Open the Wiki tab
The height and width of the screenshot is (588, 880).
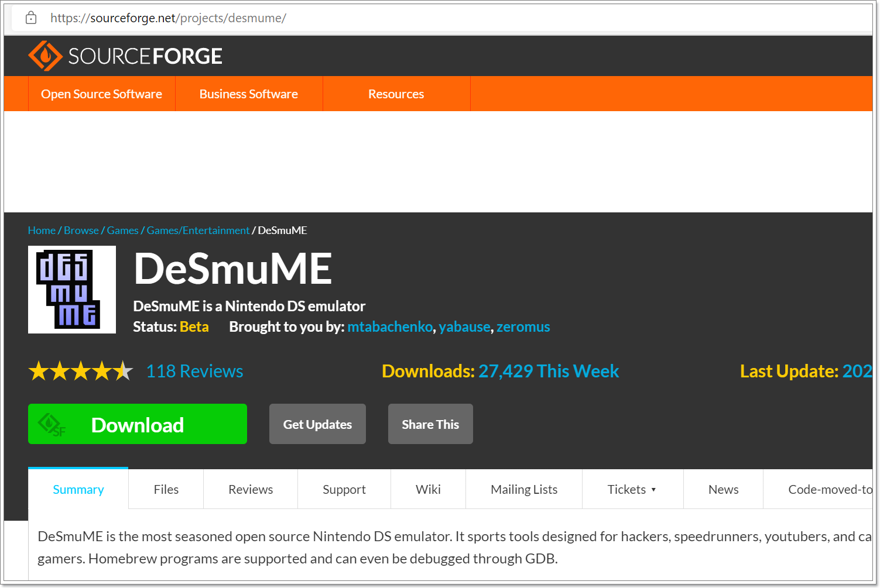pos(428,489)
